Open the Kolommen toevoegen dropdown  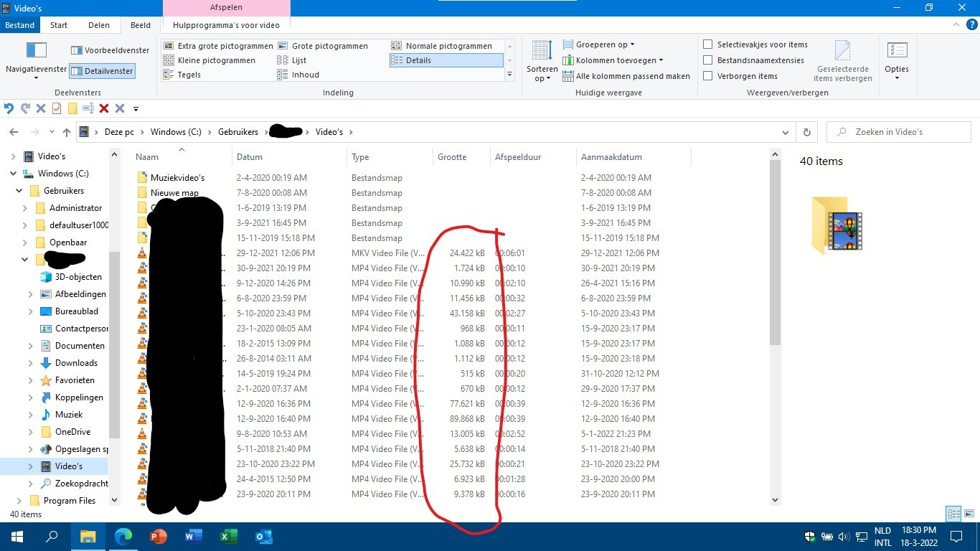click(613, 60)
